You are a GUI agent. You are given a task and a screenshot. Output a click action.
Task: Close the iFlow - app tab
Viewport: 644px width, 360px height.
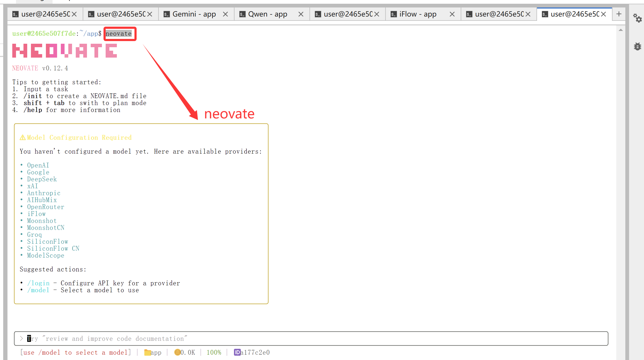452,14
